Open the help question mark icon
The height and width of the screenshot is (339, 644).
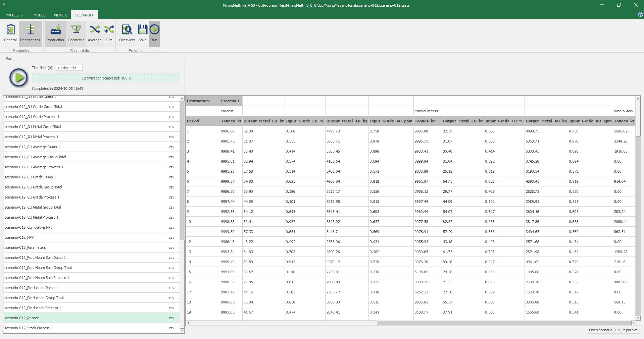coord(640,14)
